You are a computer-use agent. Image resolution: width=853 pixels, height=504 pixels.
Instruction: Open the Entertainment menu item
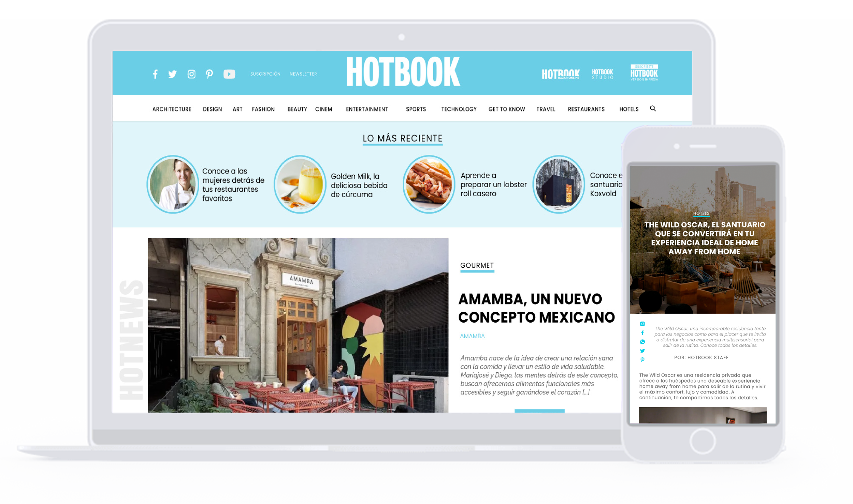coord(367,109)
